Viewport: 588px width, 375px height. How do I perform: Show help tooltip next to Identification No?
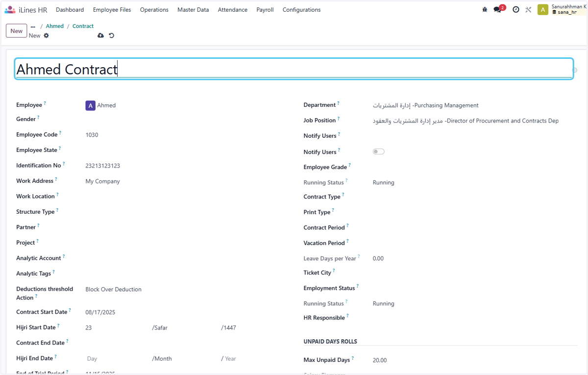[x=64, y=164]
